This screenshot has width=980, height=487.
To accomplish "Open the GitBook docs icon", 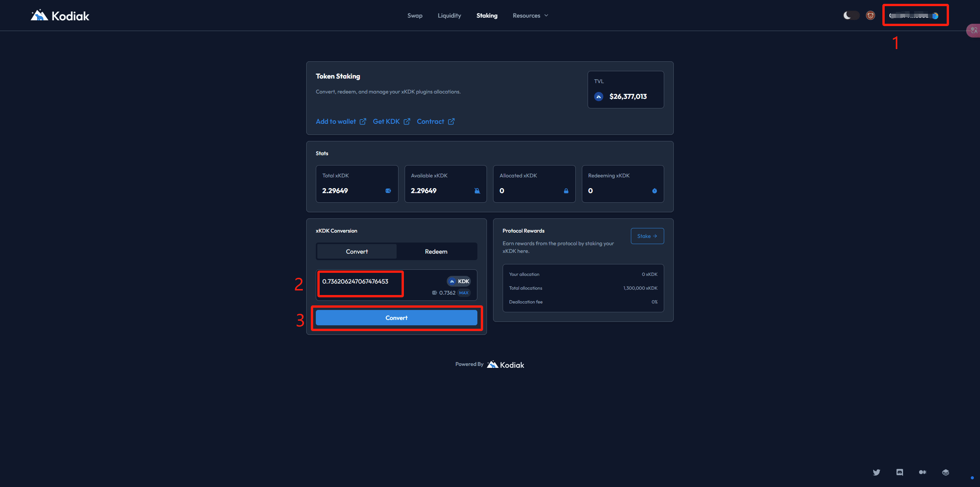I will (946, 472).
